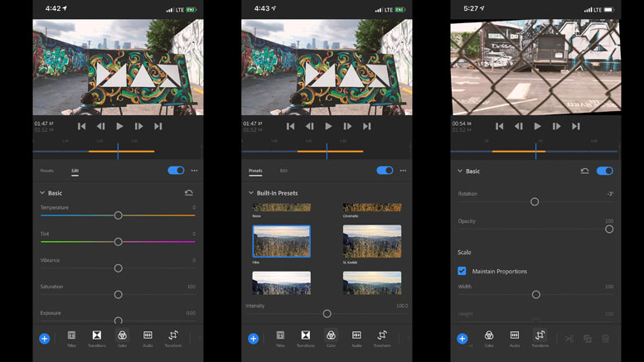Click the Opacity slider handle
Screen dimensions: 644x362
609,229
